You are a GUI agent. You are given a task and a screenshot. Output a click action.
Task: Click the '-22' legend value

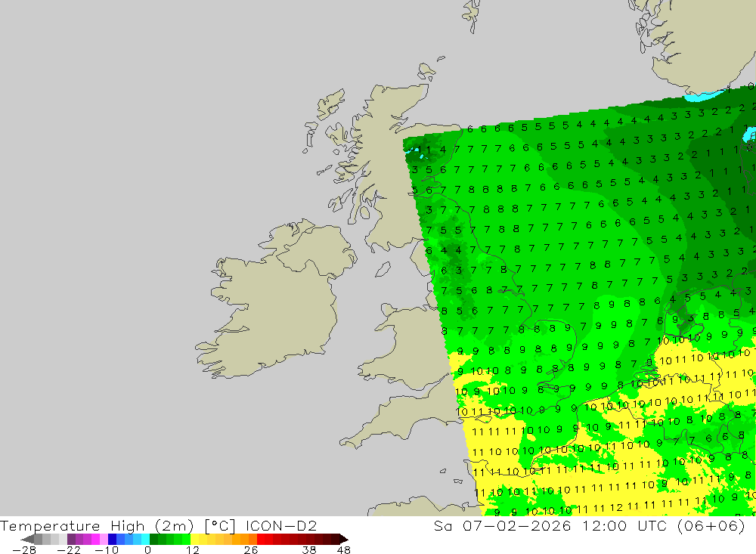click(69, 550)
